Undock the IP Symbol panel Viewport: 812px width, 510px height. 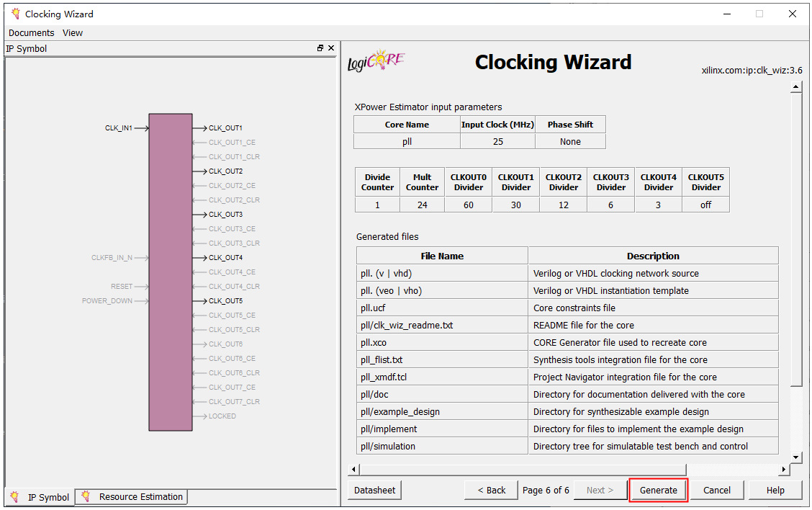point(320,48)
